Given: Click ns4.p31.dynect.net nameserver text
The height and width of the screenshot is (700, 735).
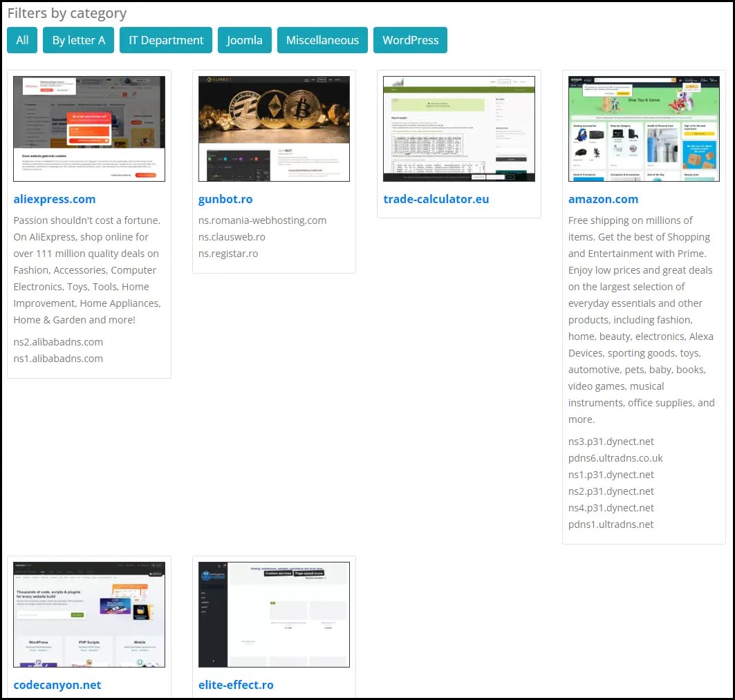Looking at the screenshot, I should point(611,508).
